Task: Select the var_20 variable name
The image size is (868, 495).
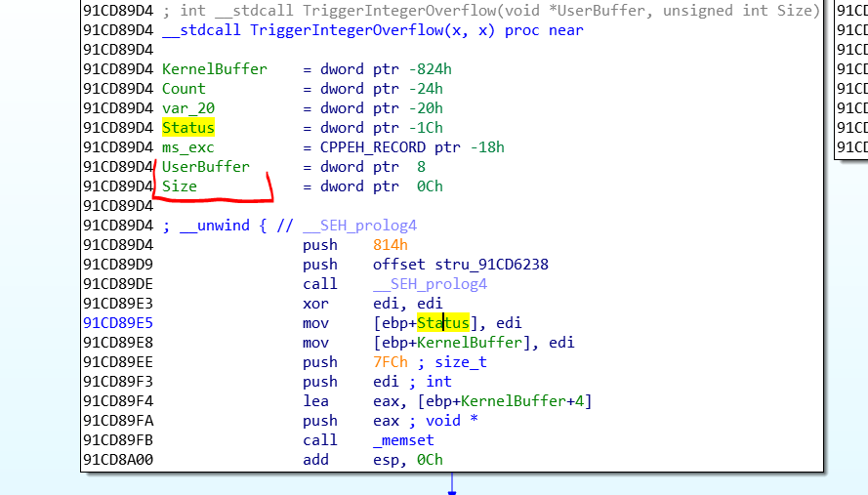Action: click(x=187, y=108)
